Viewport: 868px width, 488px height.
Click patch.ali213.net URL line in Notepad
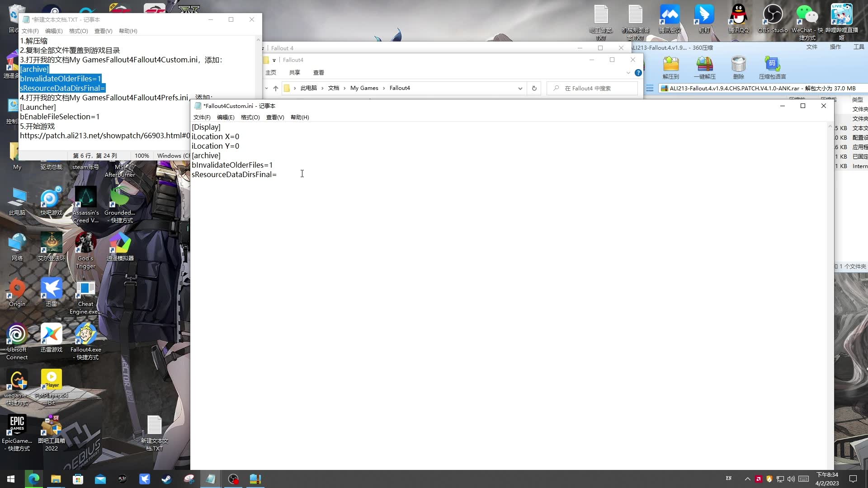click(x=105, y=136)
